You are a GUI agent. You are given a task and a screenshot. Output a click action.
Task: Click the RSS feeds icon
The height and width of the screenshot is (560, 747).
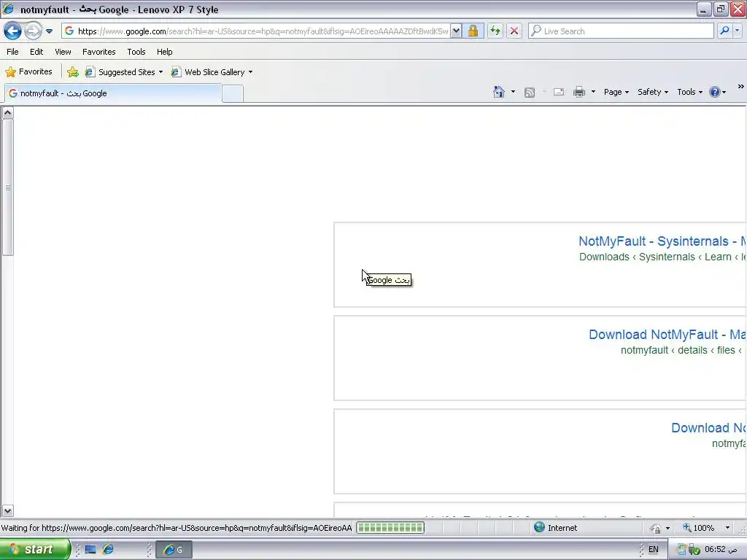tap(530, 93)
